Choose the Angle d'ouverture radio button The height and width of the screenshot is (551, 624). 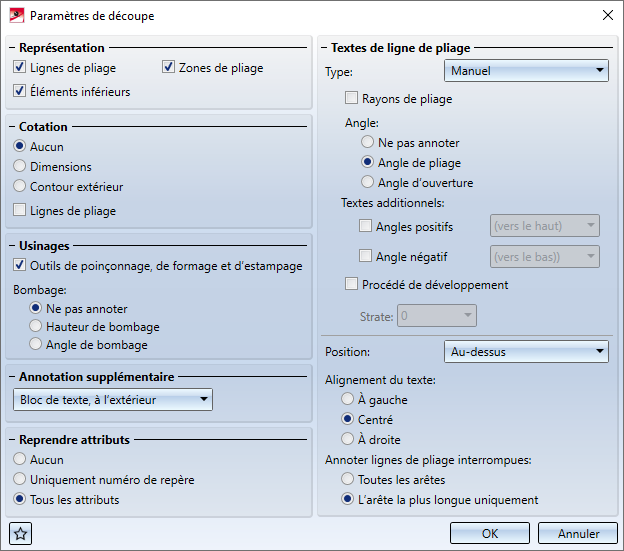click(369, 183)
